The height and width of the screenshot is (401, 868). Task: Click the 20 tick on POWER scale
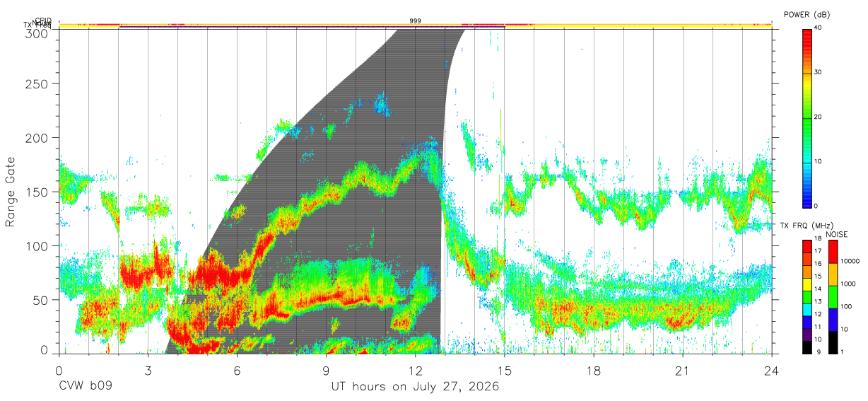tap(819, 117)
